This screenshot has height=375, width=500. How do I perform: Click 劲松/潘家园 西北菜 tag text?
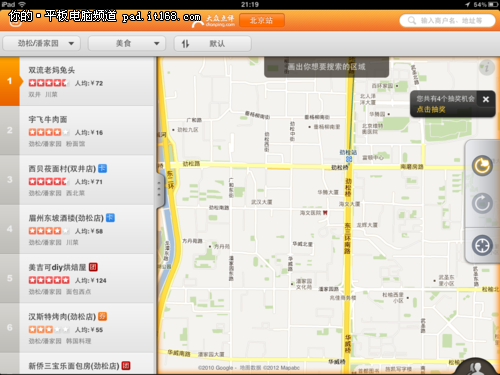coord(57,193)
